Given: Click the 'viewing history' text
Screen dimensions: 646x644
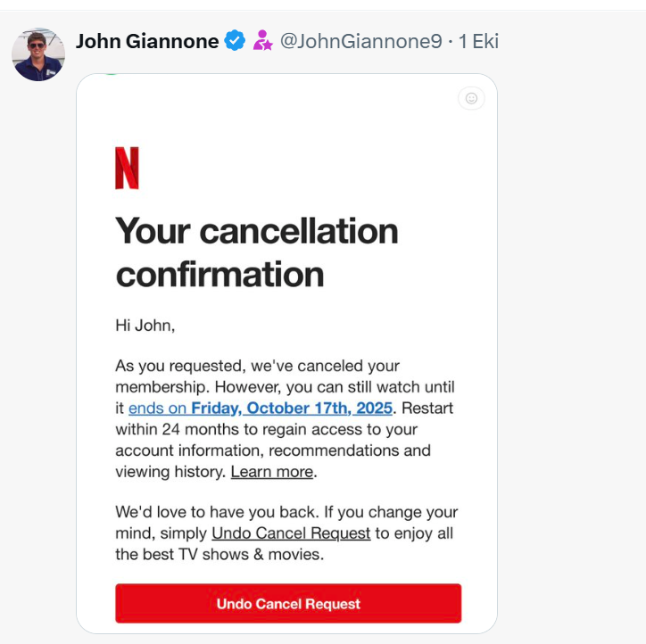Looking at the screenshot, I should (170, 472).
